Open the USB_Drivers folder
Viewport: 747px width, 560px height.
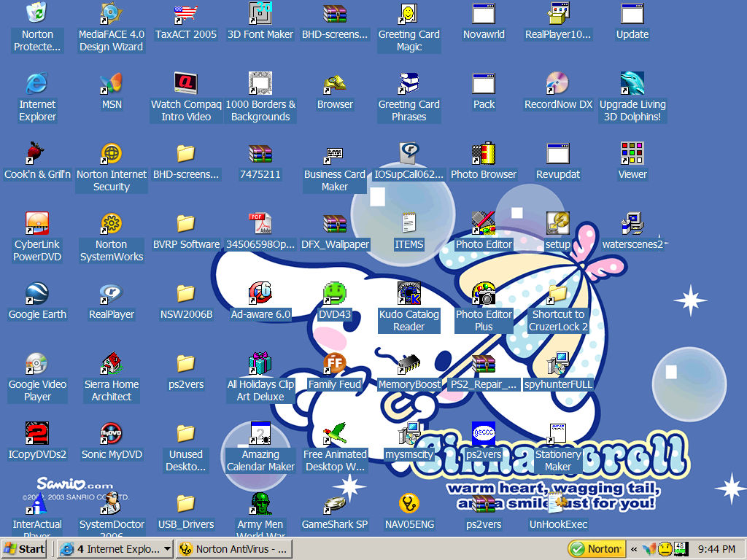click(x=186, y=503)
